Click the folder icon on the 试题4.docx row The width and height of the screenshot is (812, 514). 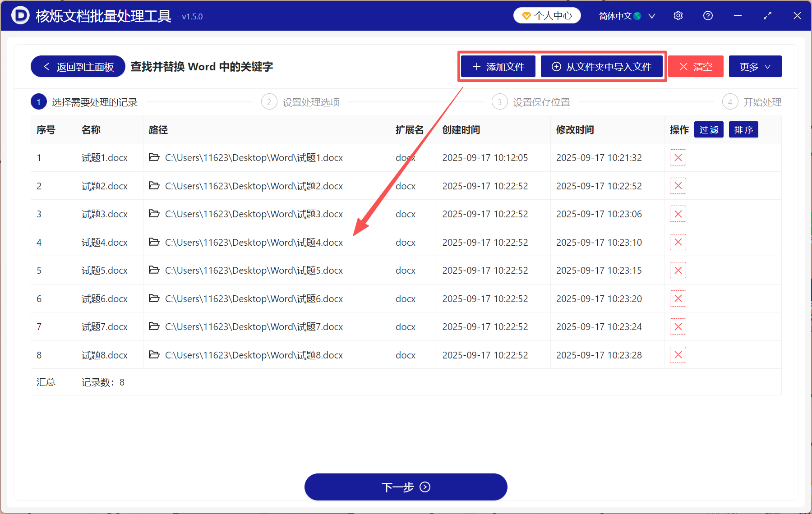click(154, 242)
